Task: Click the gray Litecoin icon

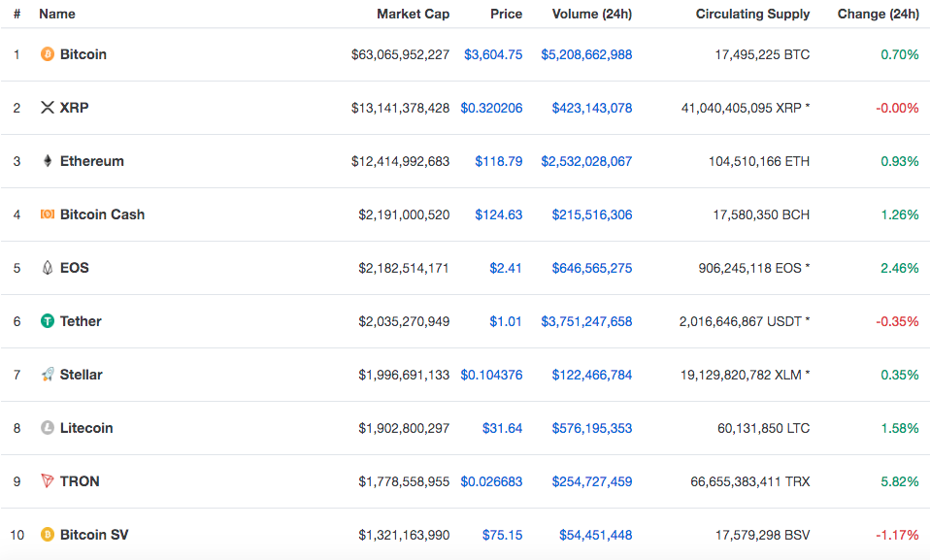Action: click(x=48, y=428)
